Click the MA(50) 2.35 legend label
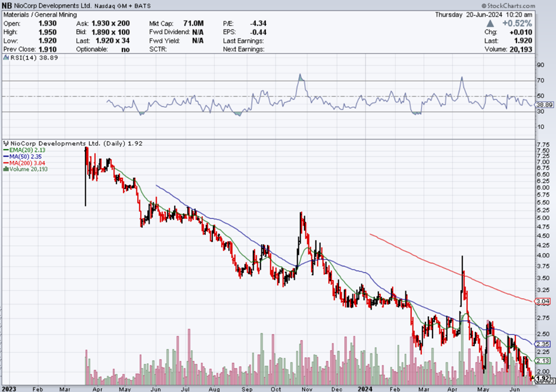The image size is (556, 392). pyautogui.click(x=25, y=157)
